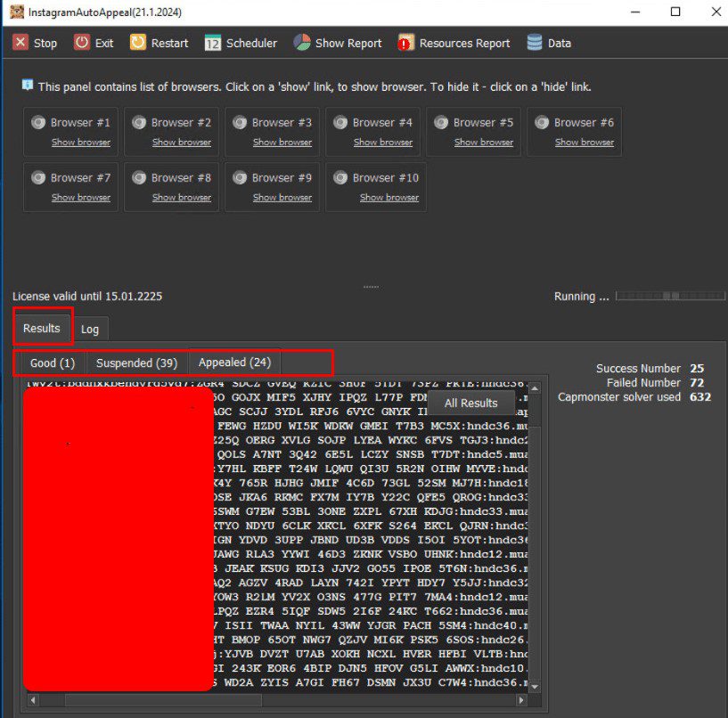The width and height of the screenshot is (728, 718).
Task: Show browser for Browser #10
Action: click(x=389, y=197)
